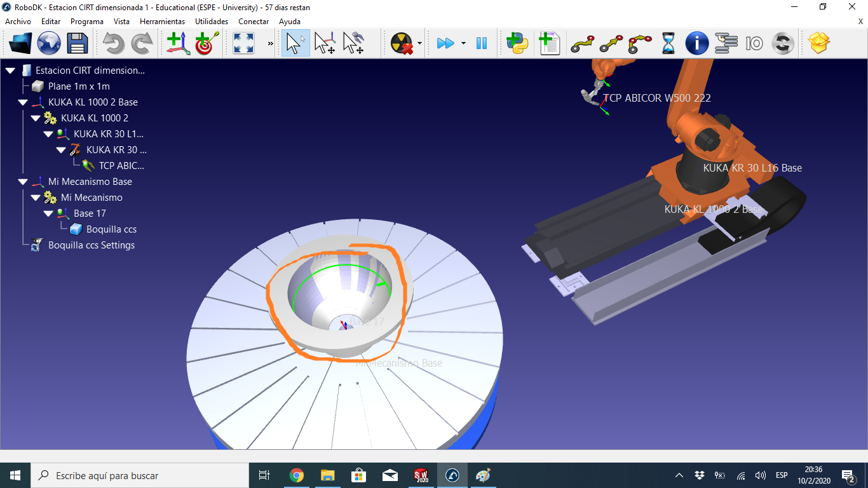
Task: Add a circular move instruction
Action: click(x=640, y=44)
